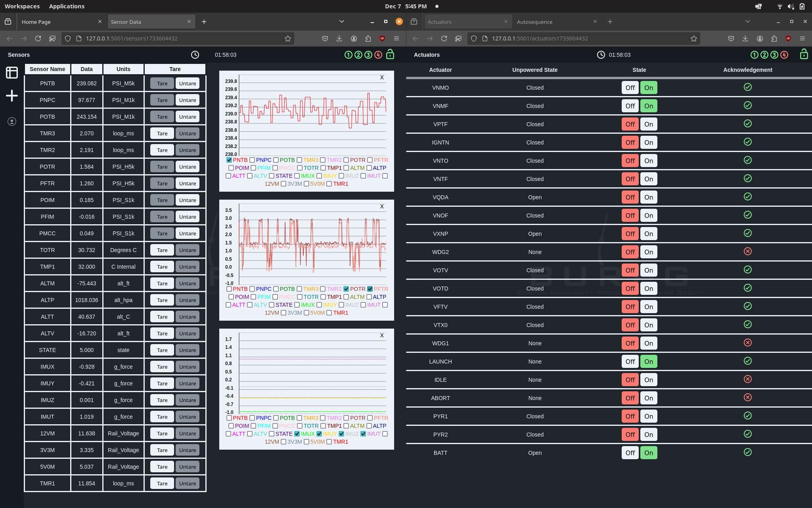Reload the Sensor Data page

[38, 38]
